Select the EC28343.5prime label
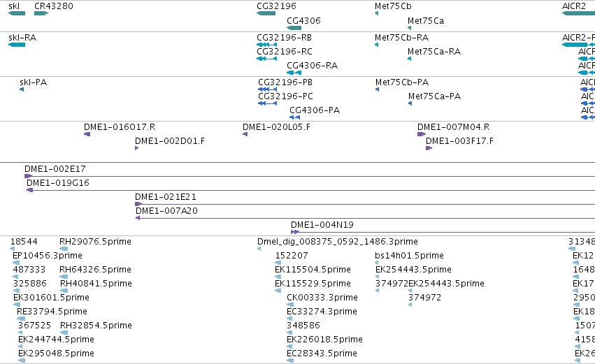The image size is (595, 364). 322,354
